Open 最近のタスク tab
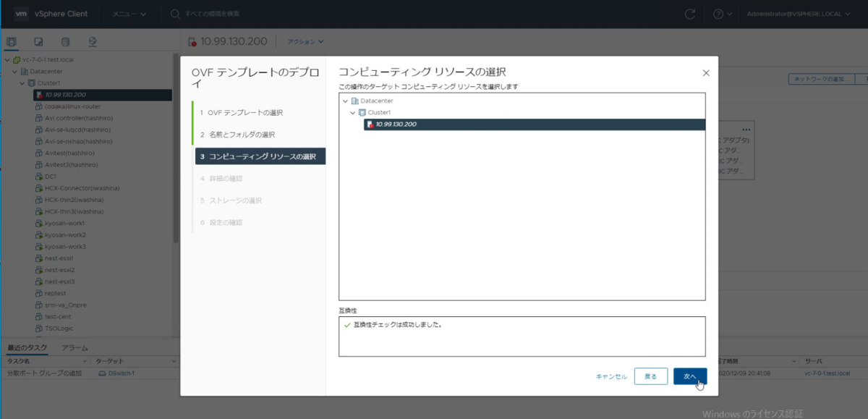Viewport: 868px width, 419px height. coord(27,348)
